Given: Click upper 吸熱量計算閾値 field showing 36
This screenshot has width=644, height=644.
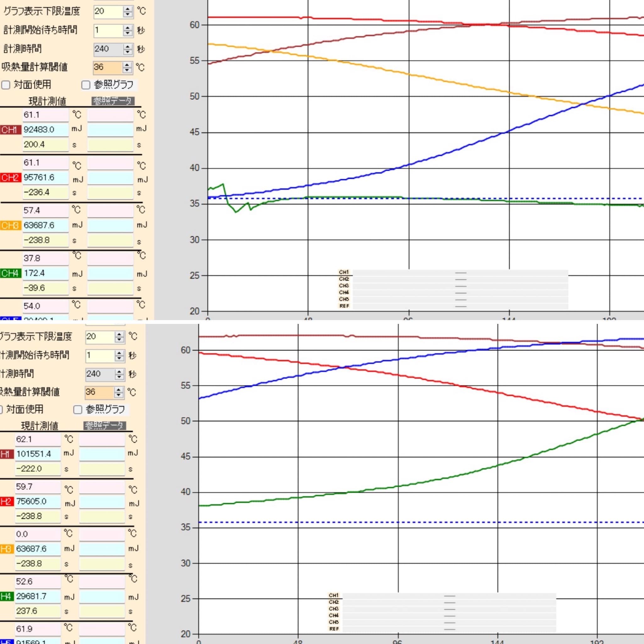Looking at the screenshot, I should coord(108,67).
